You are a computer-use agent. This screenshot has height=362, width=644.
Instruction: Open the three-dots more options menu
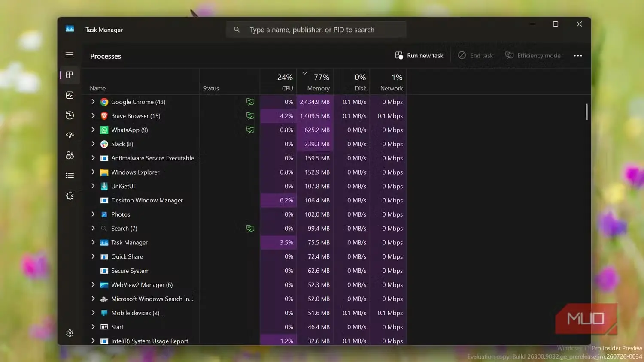click(x=578, y=56)
